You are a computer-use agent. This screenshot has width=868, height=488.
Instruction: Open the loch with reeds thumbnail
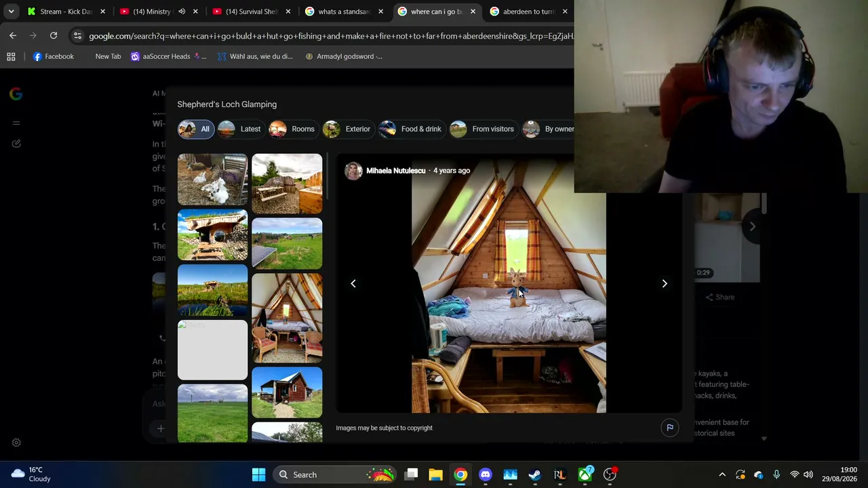tap(213, 290)
